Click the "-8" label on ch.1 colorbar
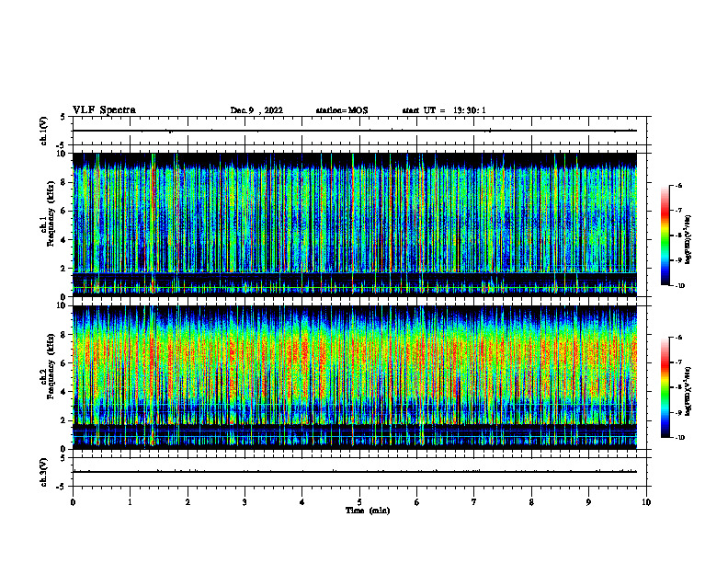 tap(678, 236)
